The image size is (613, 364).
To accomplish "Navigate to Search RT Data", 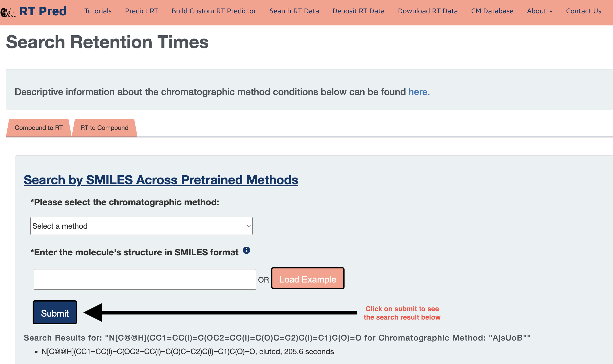I will (294, 11).
